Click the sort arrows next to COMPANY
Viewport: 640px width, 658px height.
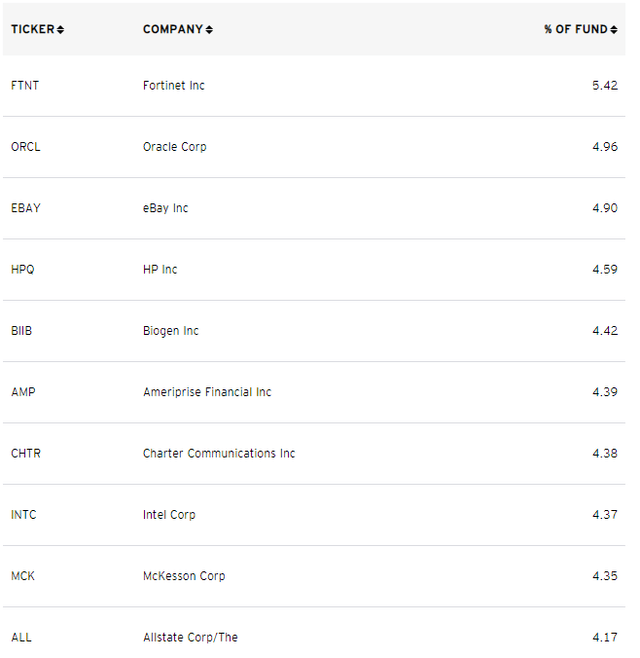[x=209, y=29]
